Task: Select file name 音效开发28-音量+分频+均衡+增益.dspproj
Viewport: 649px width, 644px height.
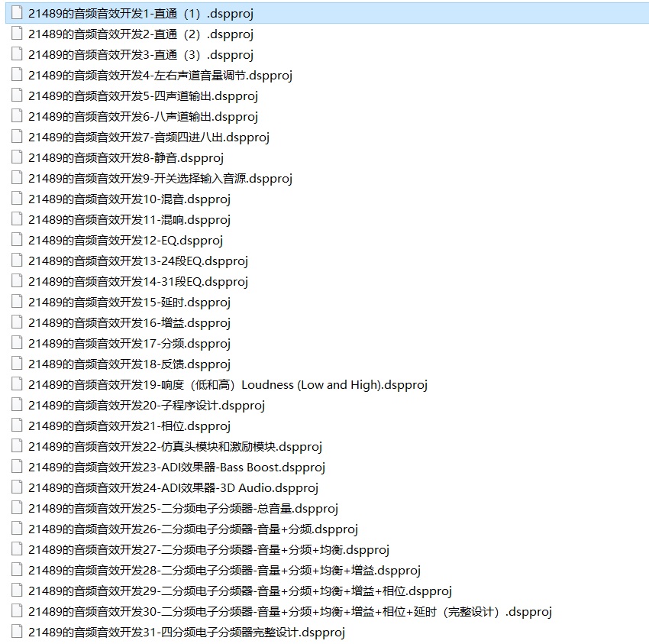Action: [224, 571]
